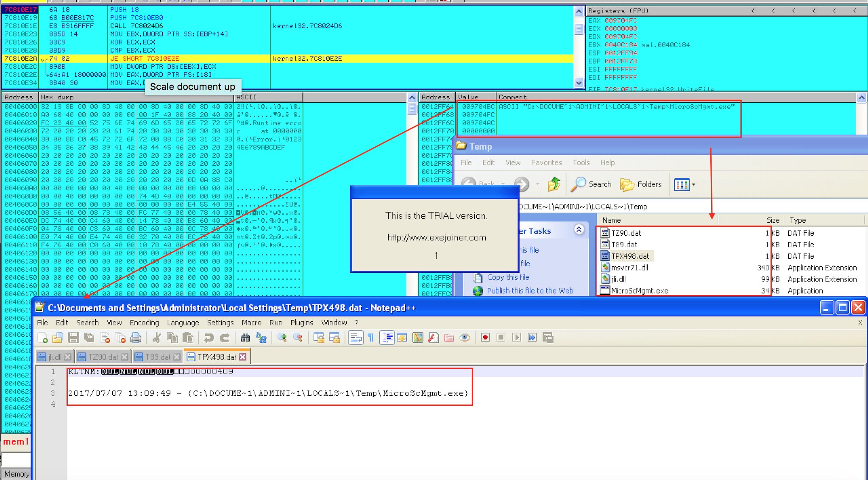Toggle the word wrap toolbar button
This screenshot has width=868, height=480.
pos(356,338)
